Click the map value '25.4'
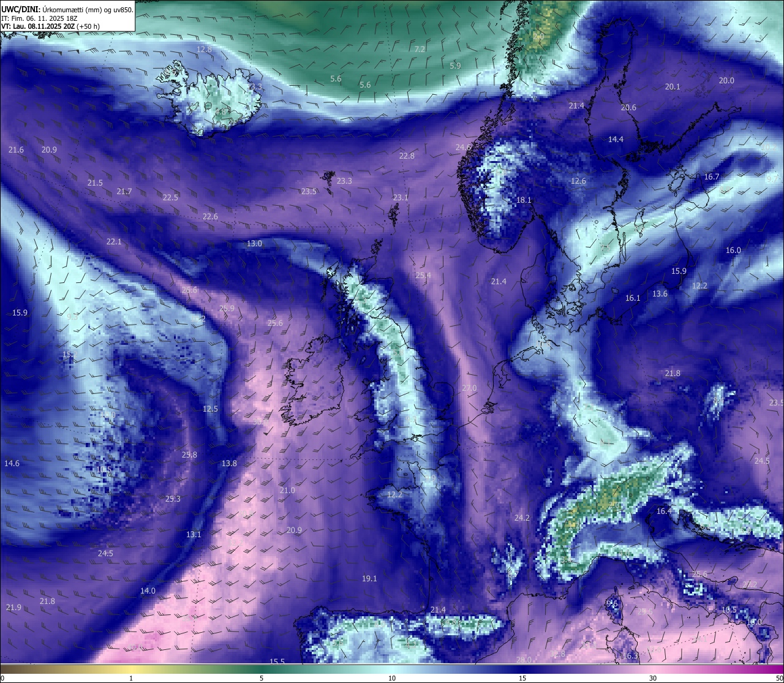The height and width of the screenshot is (683, 784). (x=423, y=276)
